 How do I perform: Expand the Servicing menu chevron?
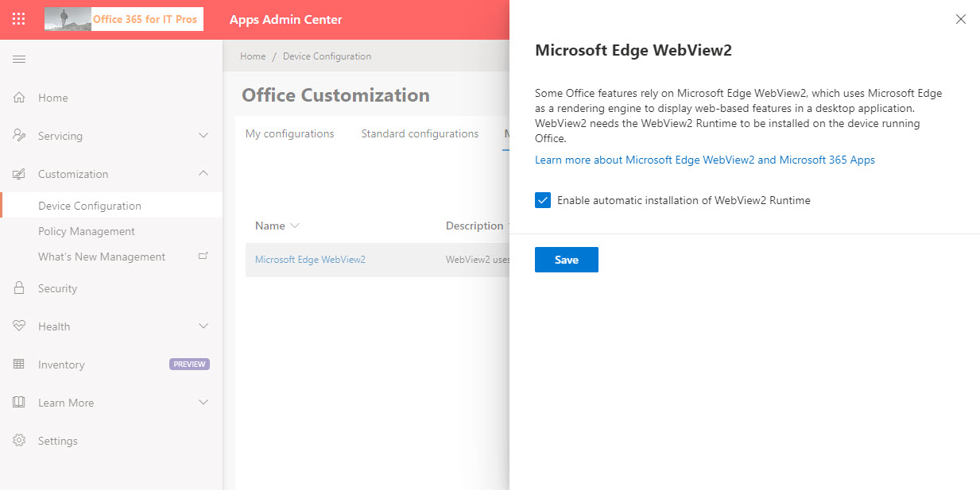coord(203,136)
